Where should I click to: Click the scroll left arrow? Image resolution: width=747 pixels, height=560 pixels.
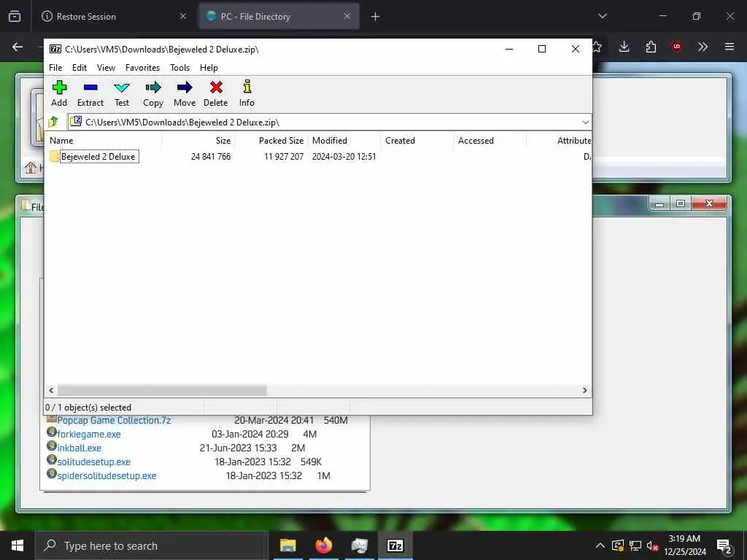point(52,391)
